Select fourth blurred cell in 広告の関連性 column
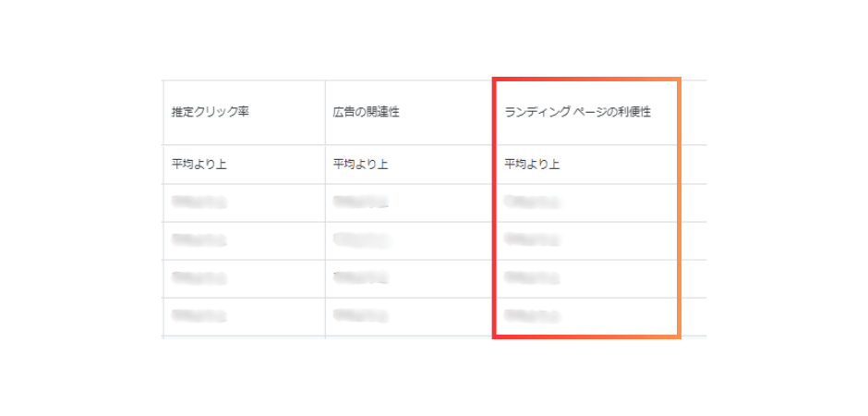 point(360,316)
